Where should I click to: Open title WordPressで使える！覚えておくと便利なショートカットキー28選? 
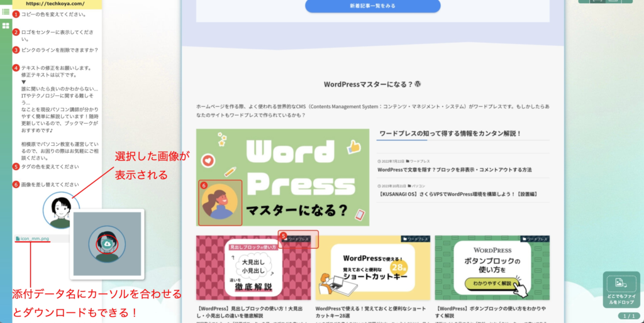tap(371, 312)
